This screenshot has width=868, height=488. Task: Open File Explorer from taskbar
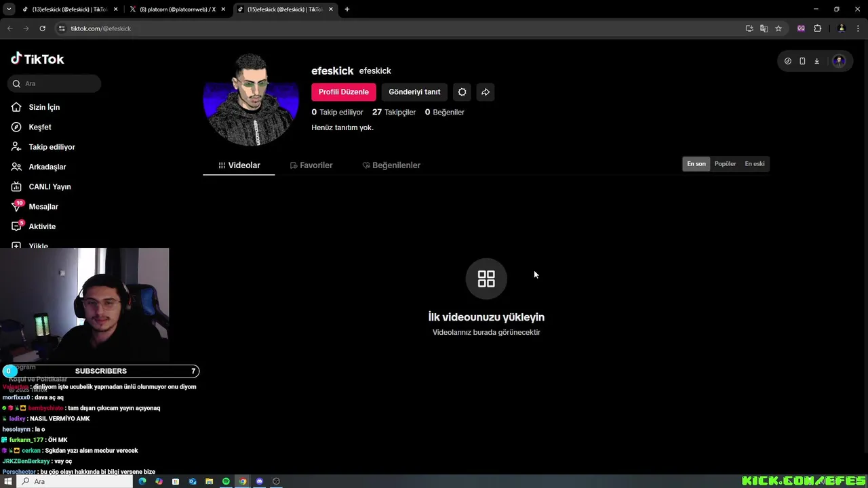(209, 481)
